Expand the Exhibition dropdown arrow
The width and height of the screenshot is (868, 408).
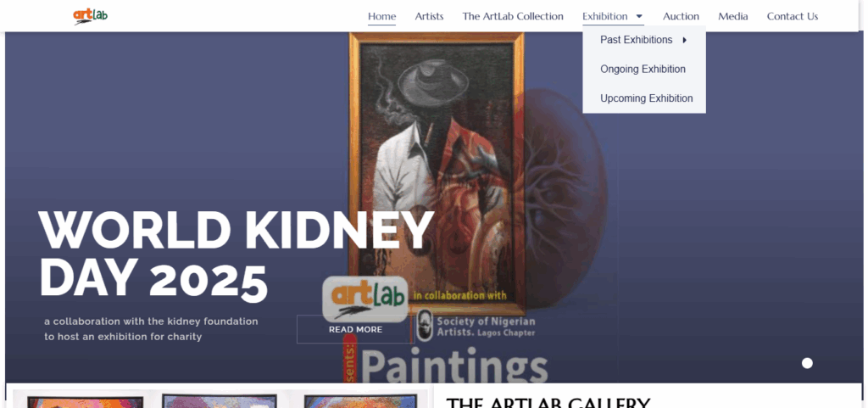[x=639, y=16]
